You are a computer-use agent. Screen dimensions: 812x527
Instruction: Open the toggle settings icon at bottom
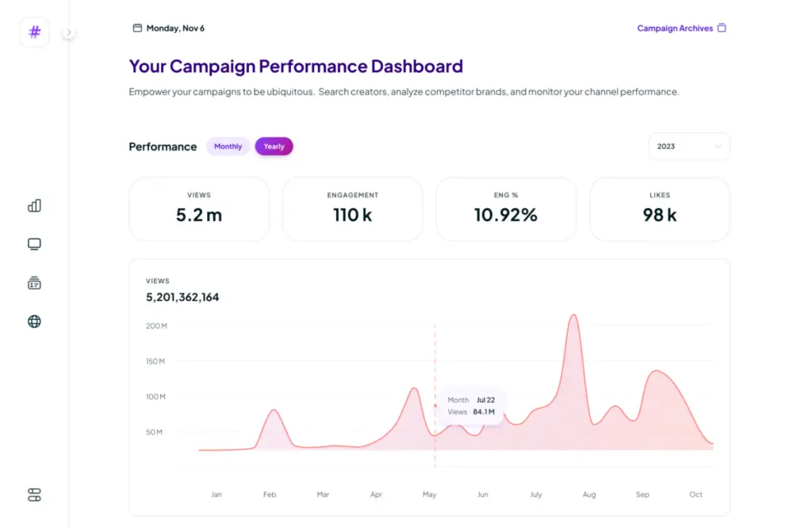click(x=34, y=495)
